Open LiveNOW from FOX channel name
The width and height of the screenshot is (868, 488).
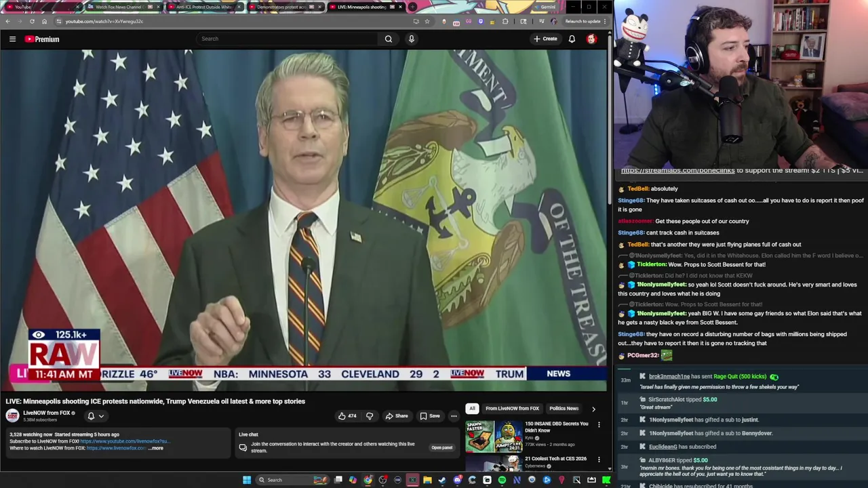click(47, 413)
